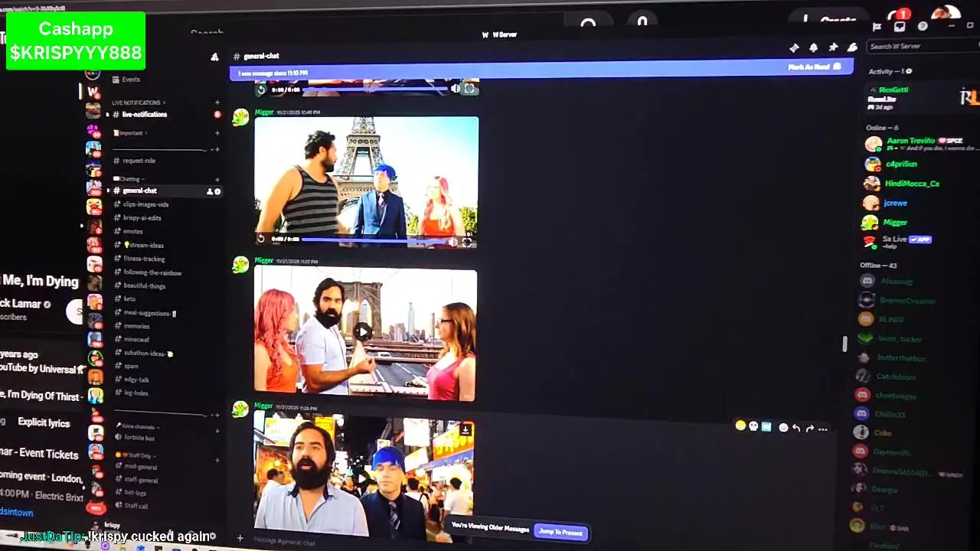Open the bot-logs channel

pos(135,493)
